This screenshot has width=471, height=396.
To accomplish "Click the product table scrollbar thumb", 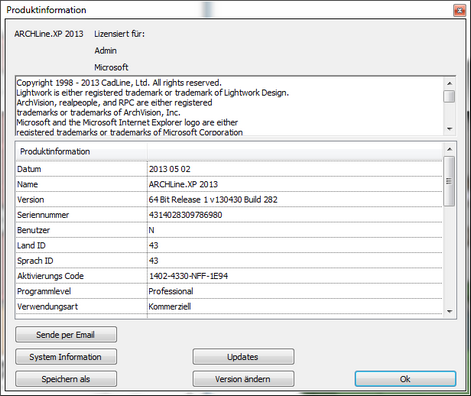I will tap(449, 181).
